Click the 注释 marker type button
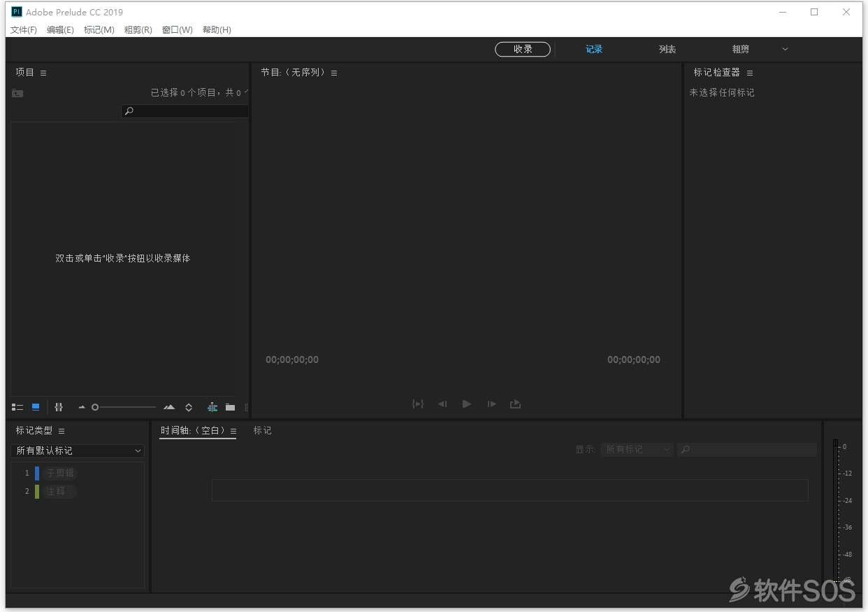This screenshot has height=612, width=868. 60,492
